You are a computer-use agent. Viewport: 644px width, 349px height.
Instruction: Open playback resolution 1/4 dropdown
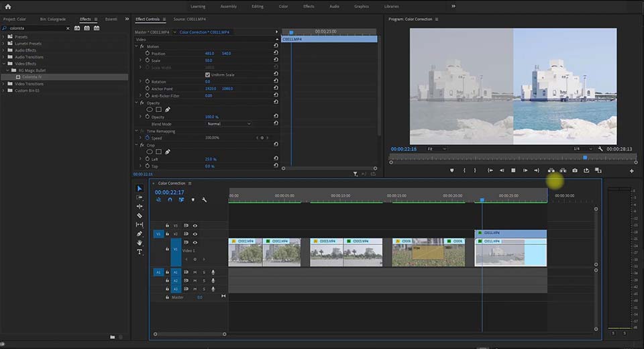click(582, 149)
